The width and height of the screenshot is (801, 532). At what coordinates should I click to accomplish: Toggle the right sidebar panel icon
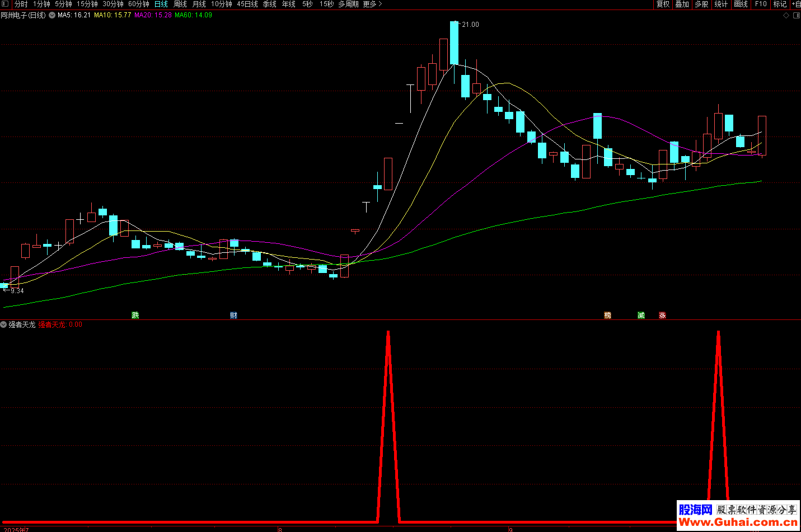click(797, 15)
